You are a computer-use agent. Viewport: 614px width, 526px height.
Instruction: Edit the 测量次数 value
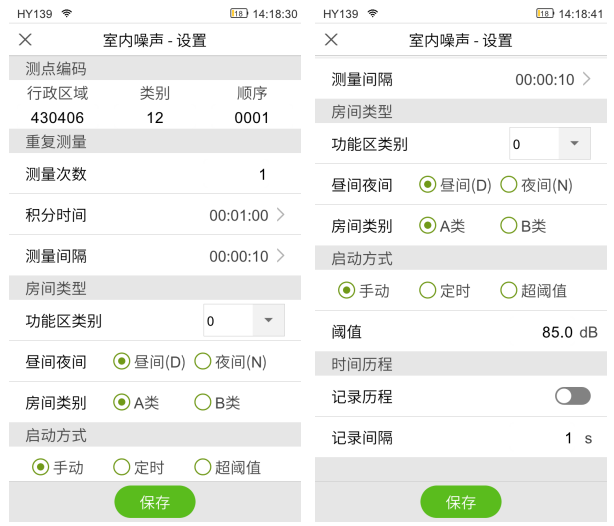262,174
